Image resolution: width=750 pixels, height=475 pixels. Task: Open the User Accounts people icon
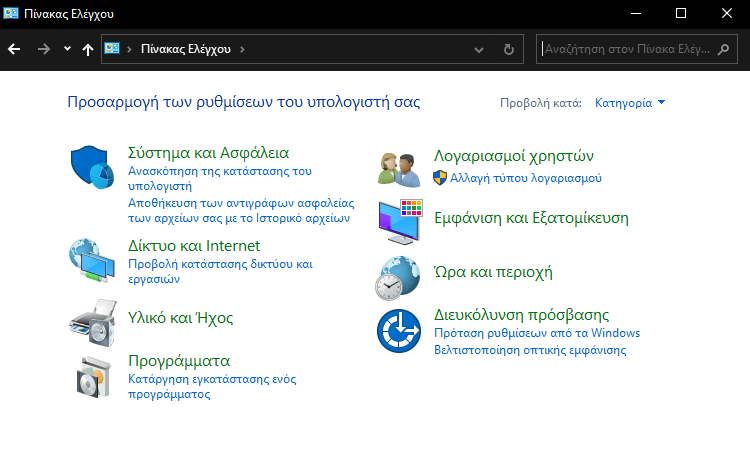399,169
